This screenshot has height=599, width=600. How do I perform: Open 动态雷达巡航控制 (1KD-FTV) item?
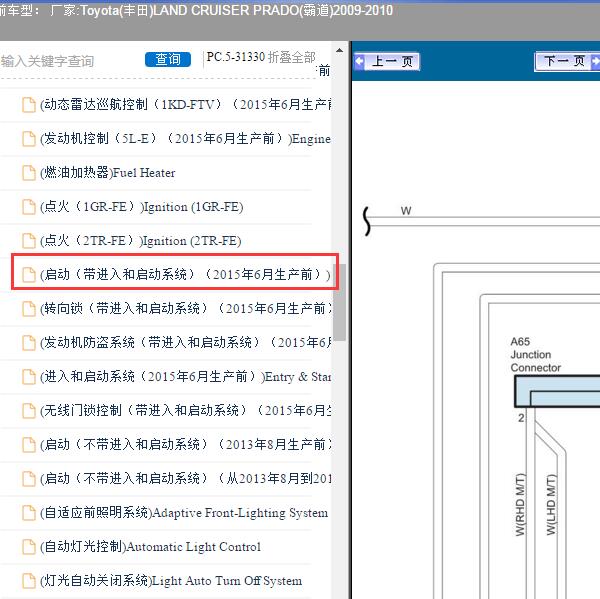(186, 104)
